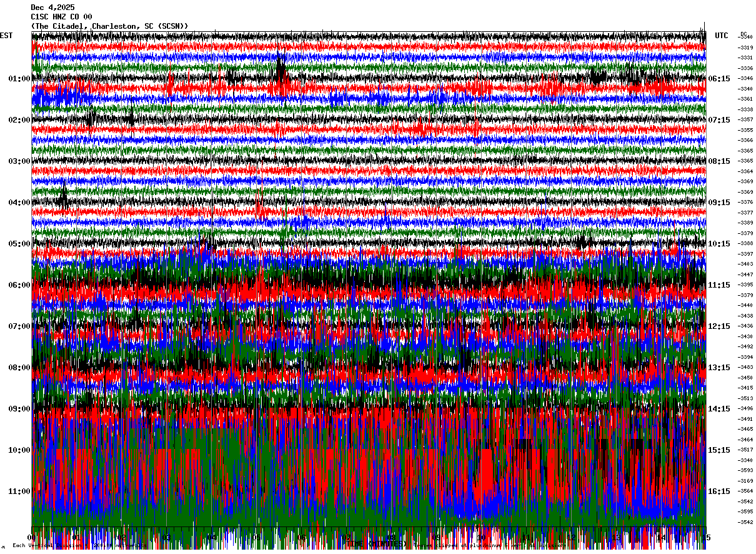Select the 04:00 EST time label
756x554 pixels.
(x=19, y=203)
